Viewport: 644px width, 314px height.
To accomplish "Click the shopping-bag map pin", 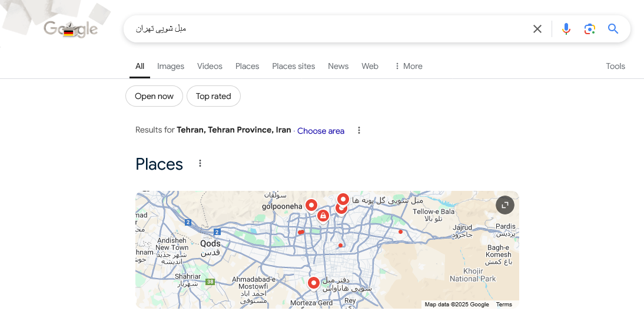I will point(323,215).
